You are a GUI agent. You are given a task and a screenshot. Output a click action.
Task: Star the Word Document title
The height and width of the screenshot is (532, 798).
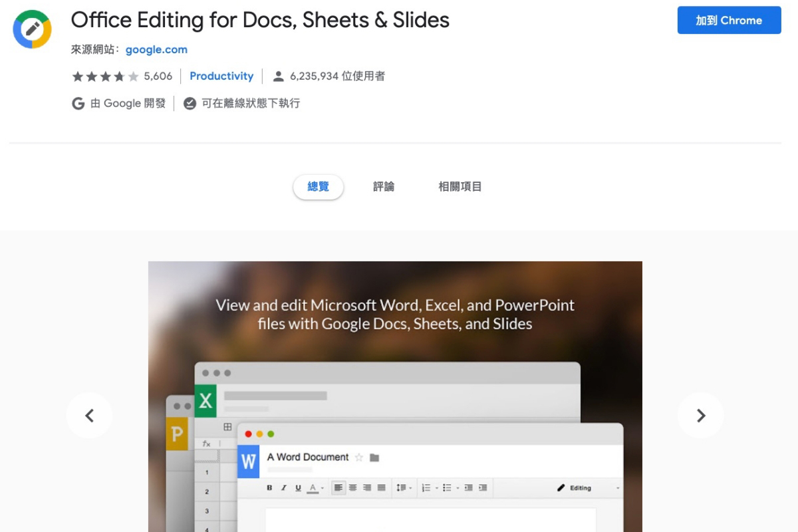358,458
